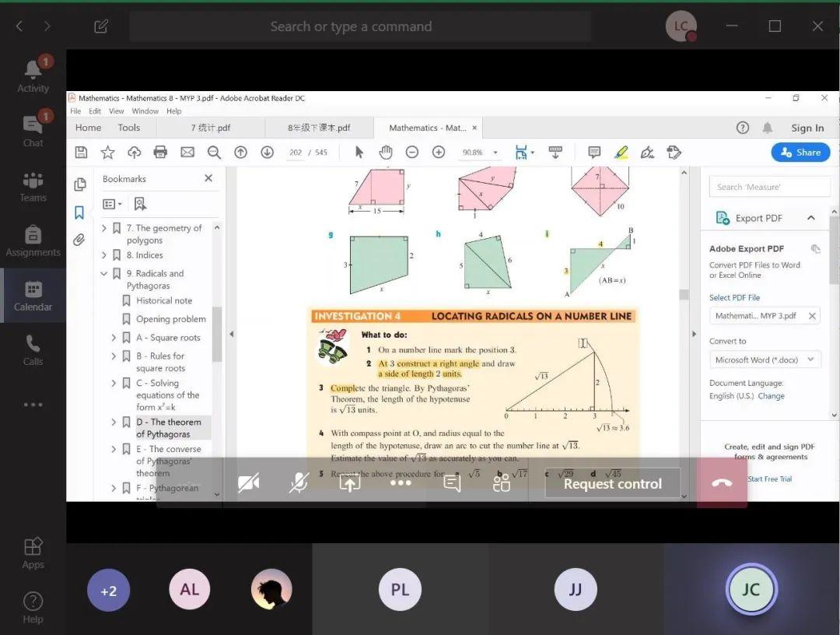
Task: Click the Acrobat add comment icon
Action: pyautogui.click(x=593, y=153)
